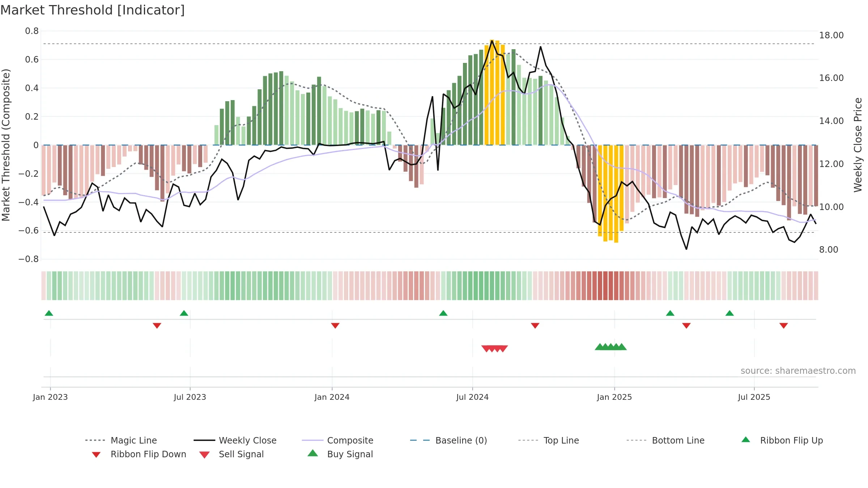
Task: Click the Weekly Close Price axis title
Action: (858, 145)
